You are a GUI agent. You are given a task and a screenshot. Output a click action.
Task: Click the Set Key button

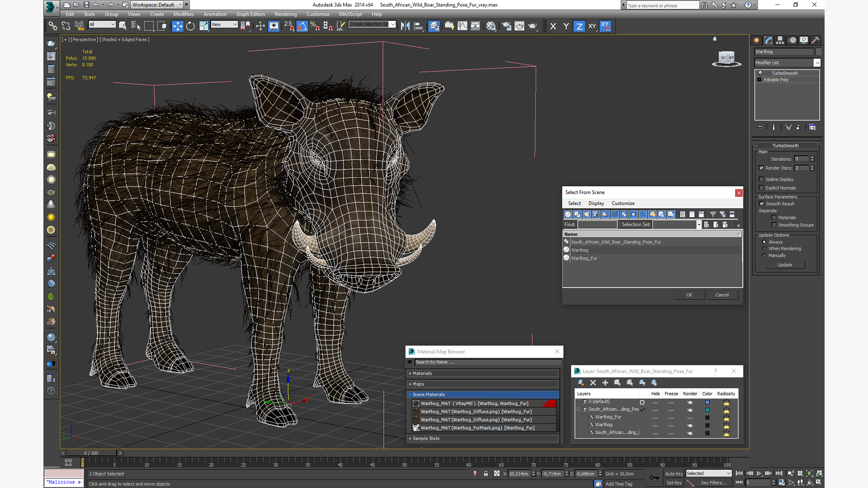[x=674, y=483]
